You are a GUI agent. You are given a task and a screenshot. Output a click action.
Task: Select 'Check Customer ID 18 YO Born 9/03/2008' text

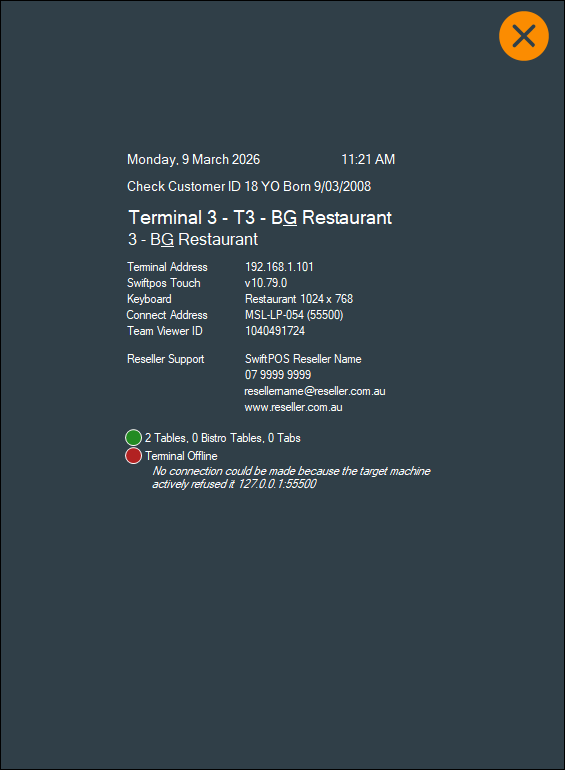tap(249, 187)
